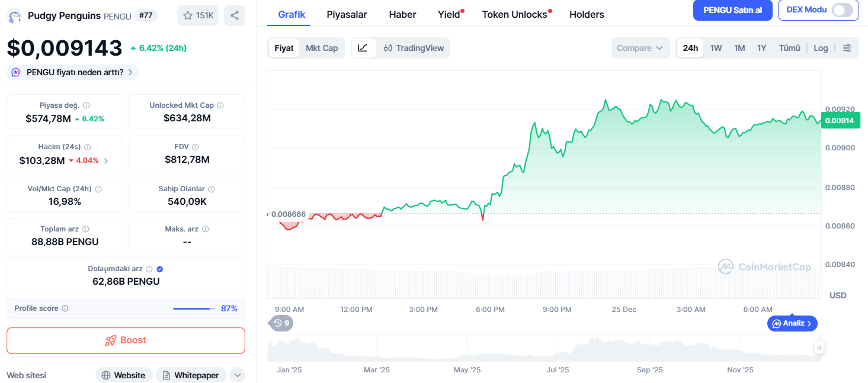Switch chart to Fiyat view
The width and height of the screenshot is (868, 383).
[284, 48]
